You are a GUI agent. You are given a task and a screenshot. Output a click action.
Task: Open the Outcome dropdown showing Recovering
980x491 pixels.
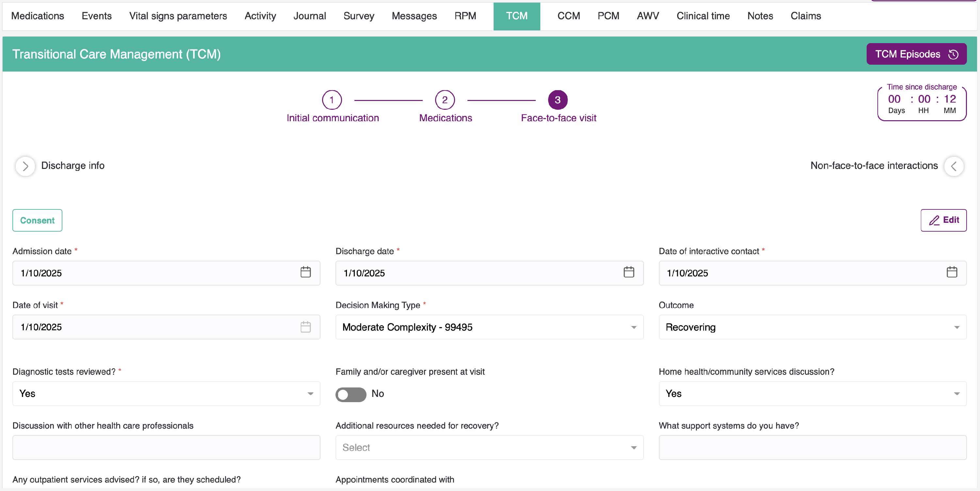[812, 327]
